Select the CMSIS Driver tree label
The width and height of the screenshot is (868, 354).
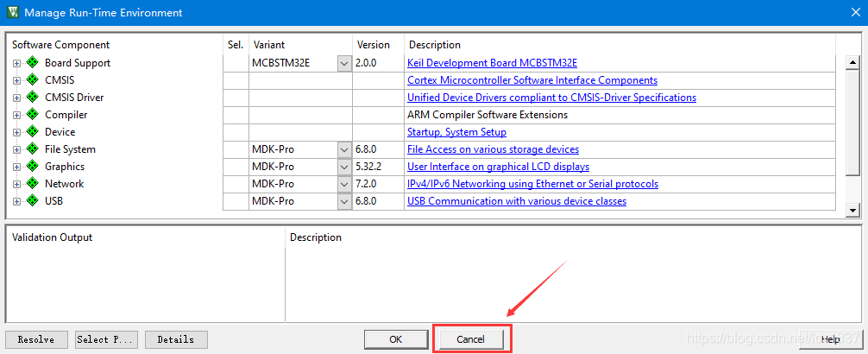tap(74, 97)
